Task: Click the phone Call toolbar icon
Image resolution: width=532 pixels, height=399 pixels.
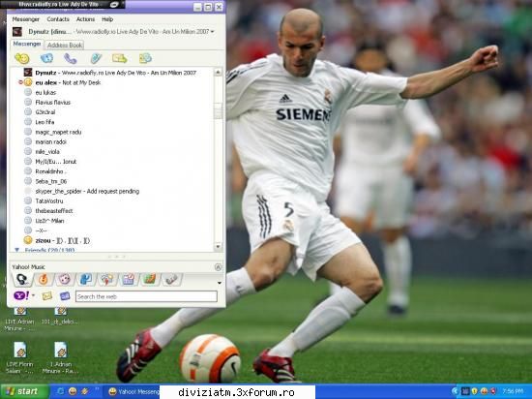Action: click(x=71, y=58)
